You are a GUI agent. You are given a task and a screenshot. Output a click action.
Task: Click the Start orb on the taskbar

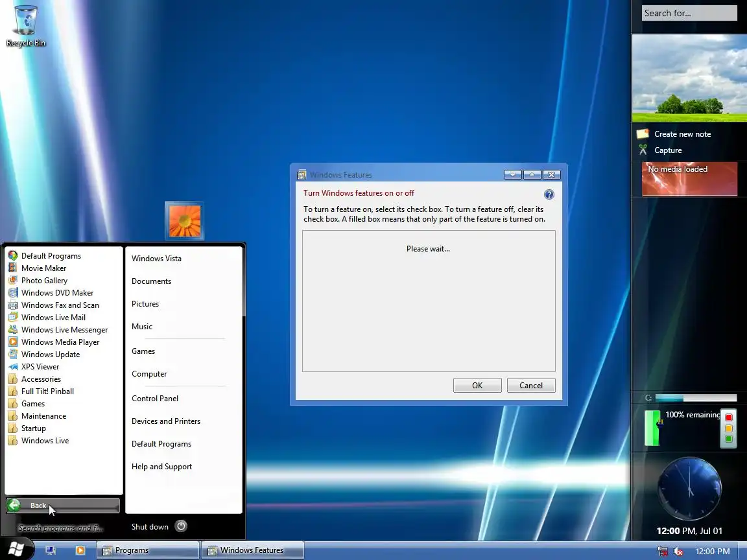[x=16, y=549]
